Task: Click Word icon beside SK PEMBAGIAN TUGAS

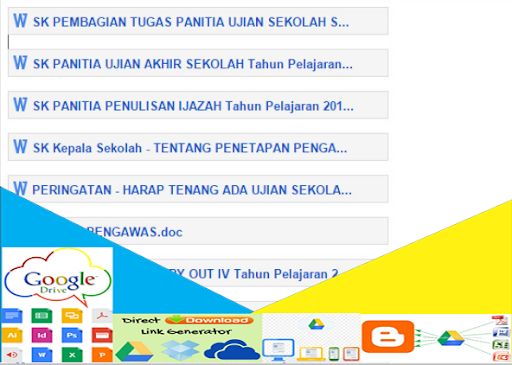Action: point(20,21)
